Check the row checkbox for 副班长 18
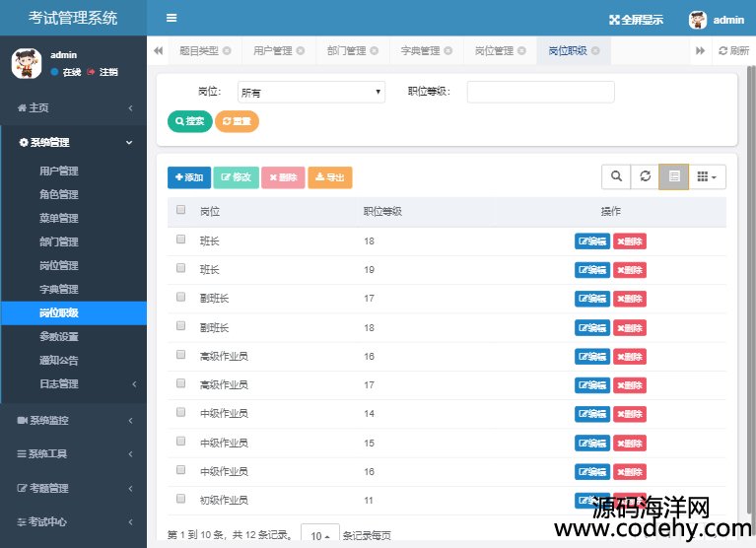 pyautogui.click(x=180, y=326)
